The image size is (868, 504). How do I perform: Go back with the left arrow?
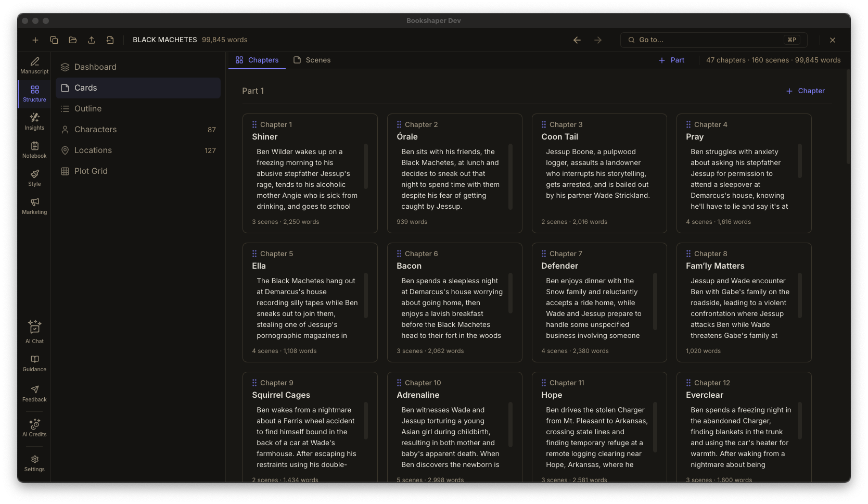point(577,40)
